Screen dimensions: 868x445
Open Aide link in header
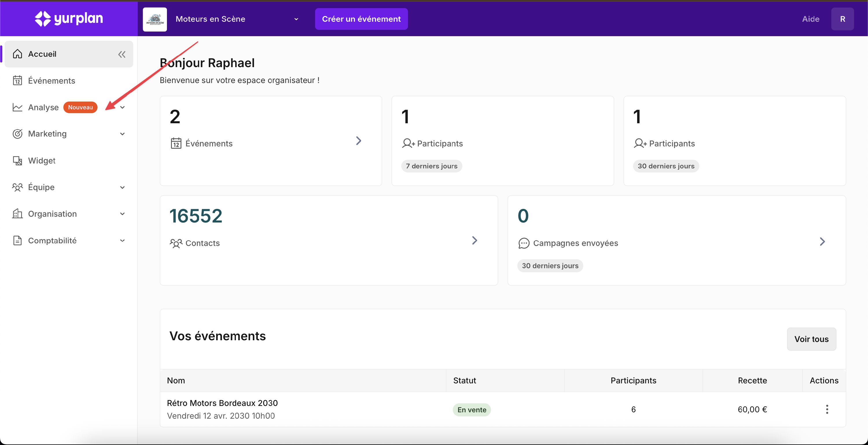pos(810,19)
